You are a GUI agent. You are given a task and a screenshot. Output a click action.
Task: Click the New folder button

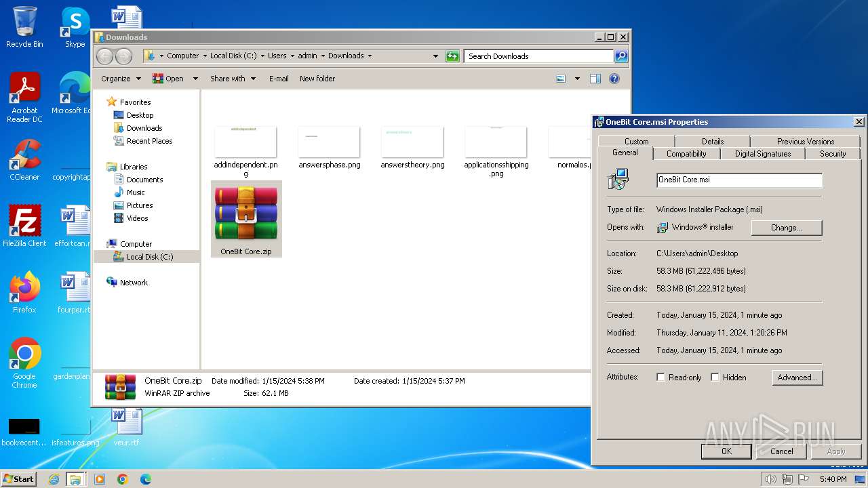pyautogui.click(x=317, y=79)
